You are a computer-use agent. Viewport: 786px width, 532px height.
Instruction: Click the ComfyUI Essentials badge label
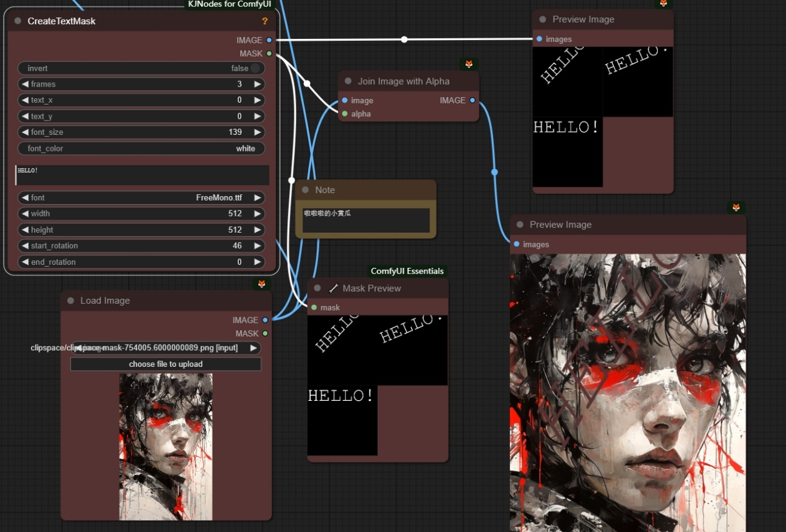point(407,271)
